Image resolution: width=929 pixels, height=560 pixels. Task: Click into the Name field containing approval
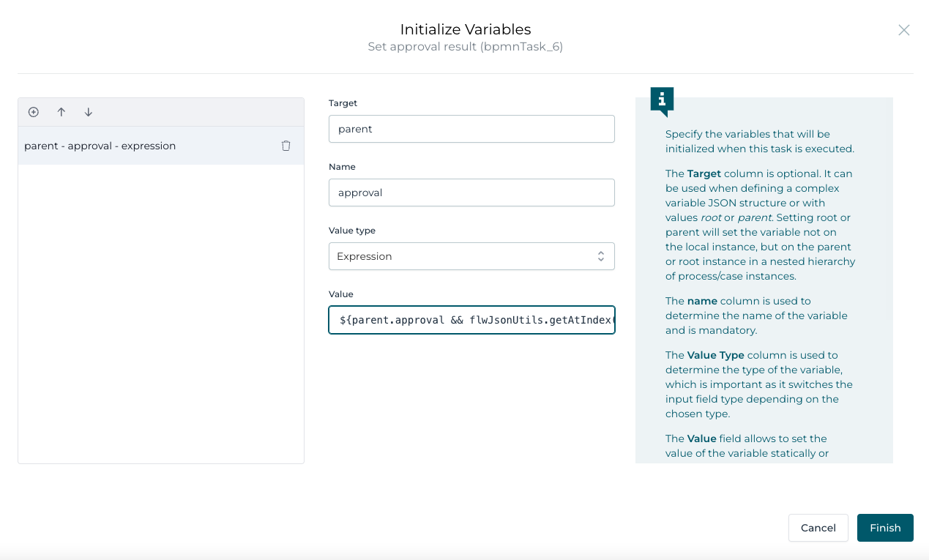pyautogui.click(x=471, y=193)
